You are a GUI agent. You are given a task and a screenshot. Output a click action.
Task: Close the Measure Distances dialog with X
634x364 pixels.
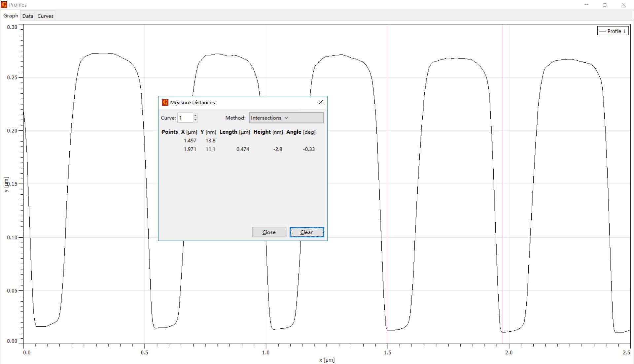click(320, 102)
